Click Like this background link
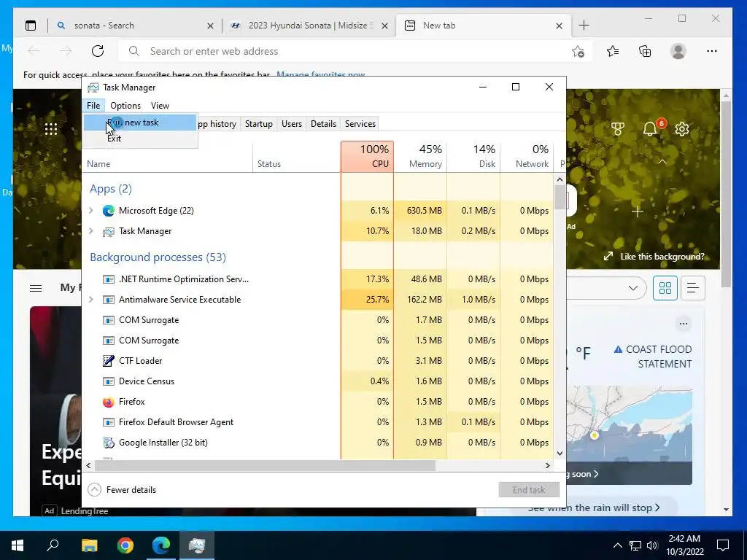The width and height of the screenshot is (747, 560). pos(654,257)
